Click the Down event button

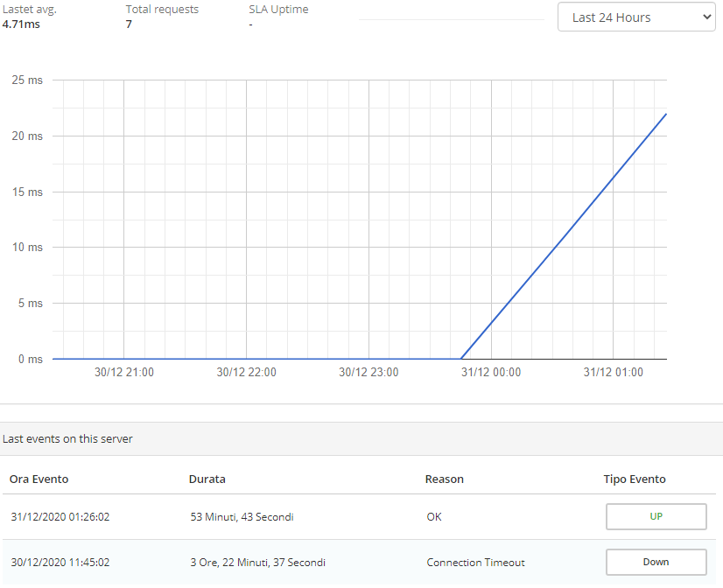pos(656,562)
